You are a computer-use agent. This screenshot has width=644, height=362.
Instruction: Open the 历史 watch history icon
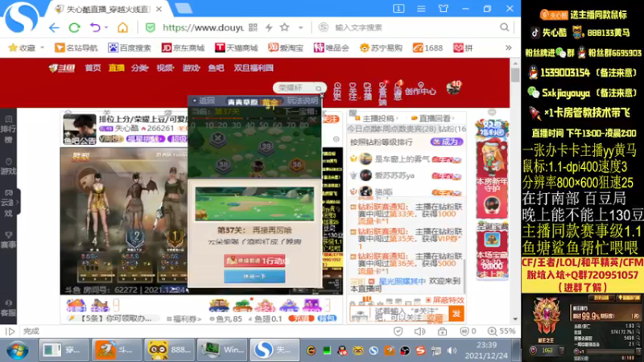337,91
